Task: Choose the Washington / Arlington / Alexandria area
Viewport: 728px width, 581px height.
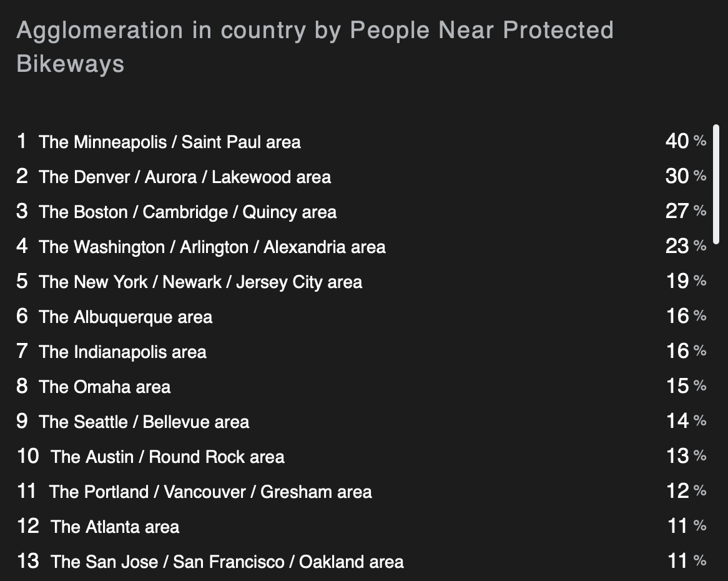Action: click(212, 247)
